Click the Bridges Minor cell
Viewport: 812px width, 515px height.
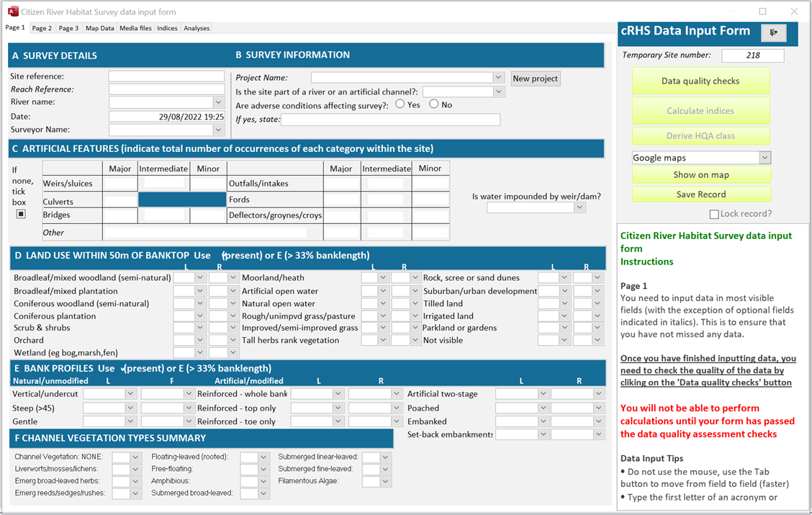pos(208,215)
